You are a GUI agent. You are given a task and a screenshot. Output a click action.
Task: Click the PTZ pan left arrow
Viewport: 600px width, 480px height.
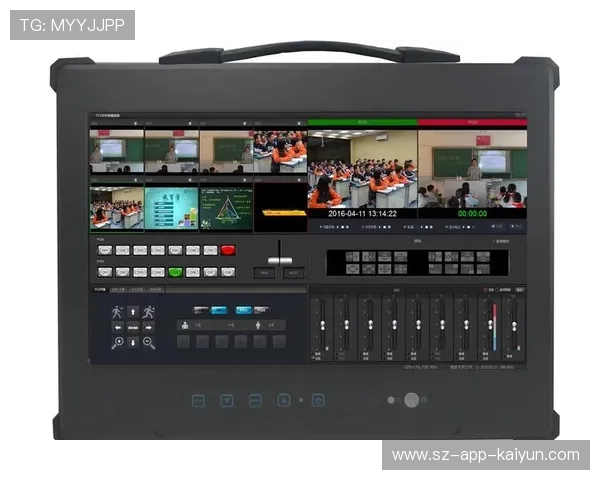117,326
